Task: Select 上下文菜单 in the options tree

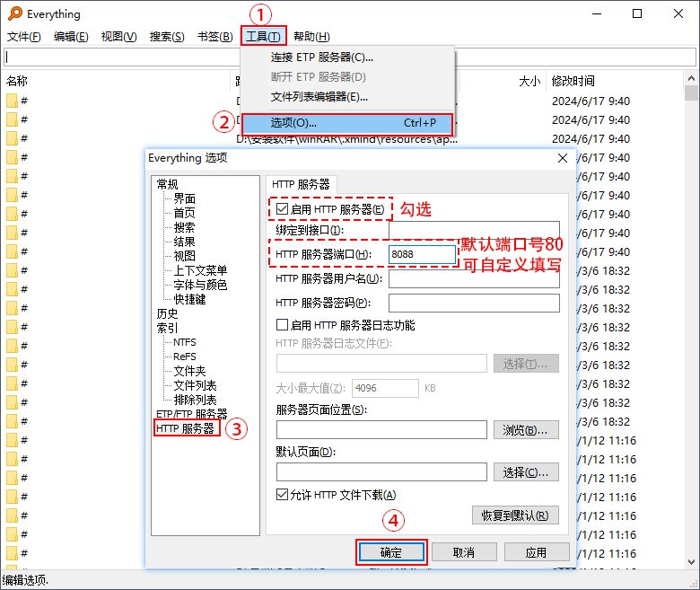Action: coord(200,270)
